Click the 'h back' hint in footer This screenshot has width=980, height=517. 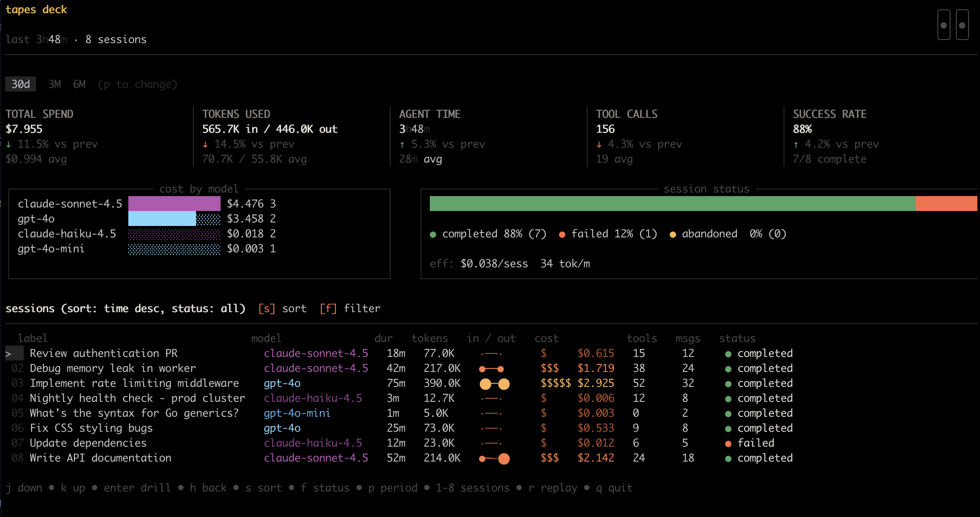click(208, 488)
